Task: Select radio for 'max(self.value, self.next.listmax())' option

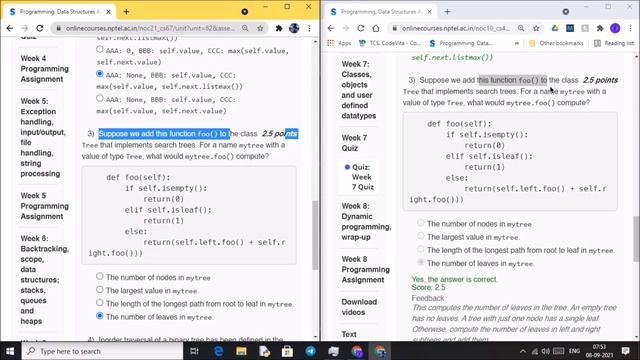Action: [100, 74]
